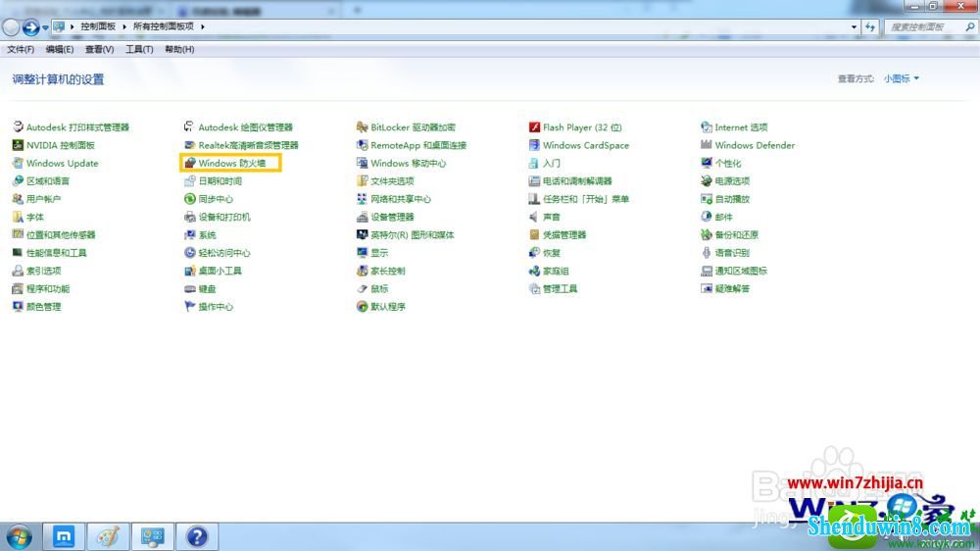
Task: Open the Windows 防火墙 icon
Action: [190, 163]
